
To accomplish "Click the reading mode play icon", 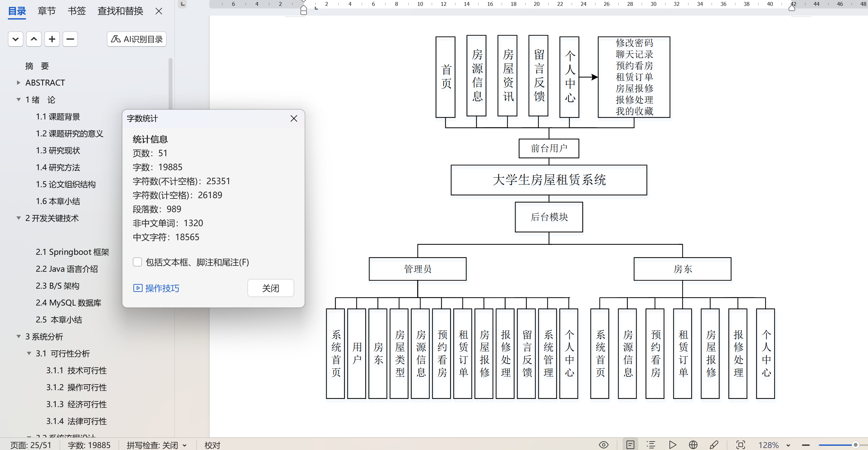I will (x=673, y=445).
